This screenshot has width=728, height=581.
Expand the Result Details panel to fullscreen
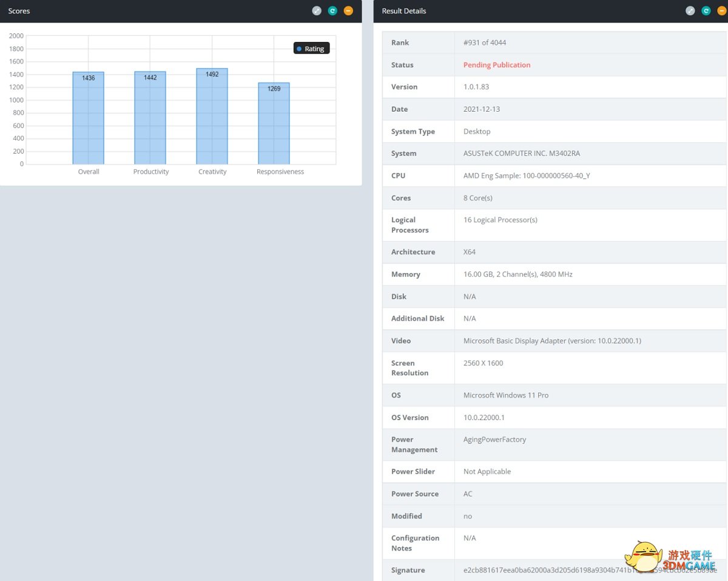pos(690,11)
